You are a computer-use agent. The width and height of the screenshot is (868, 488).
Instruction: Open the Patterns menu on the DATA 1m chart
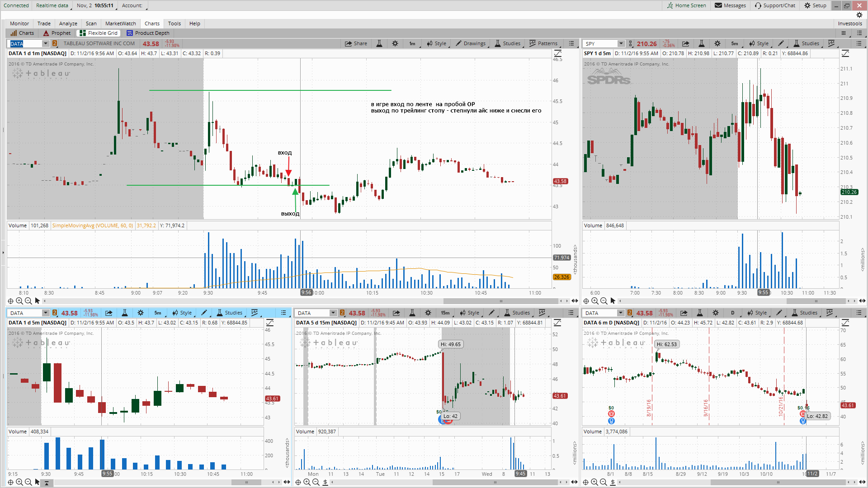click(543, 43)
